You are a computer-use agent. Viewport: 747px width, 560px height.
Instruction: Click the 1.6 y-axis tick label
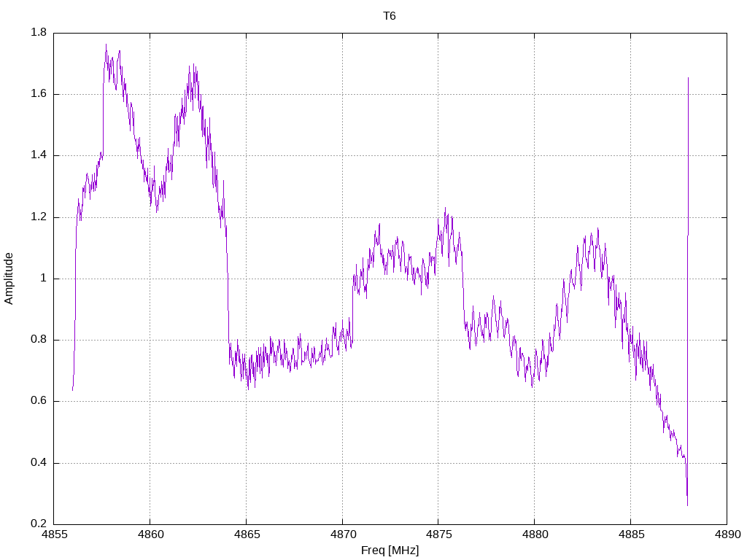39,94
